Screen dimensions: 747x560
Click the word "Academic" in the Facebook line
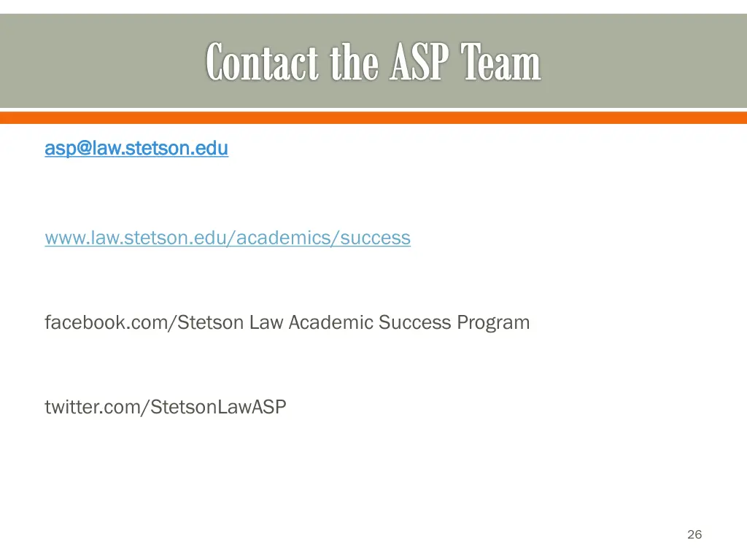point(330,322)
